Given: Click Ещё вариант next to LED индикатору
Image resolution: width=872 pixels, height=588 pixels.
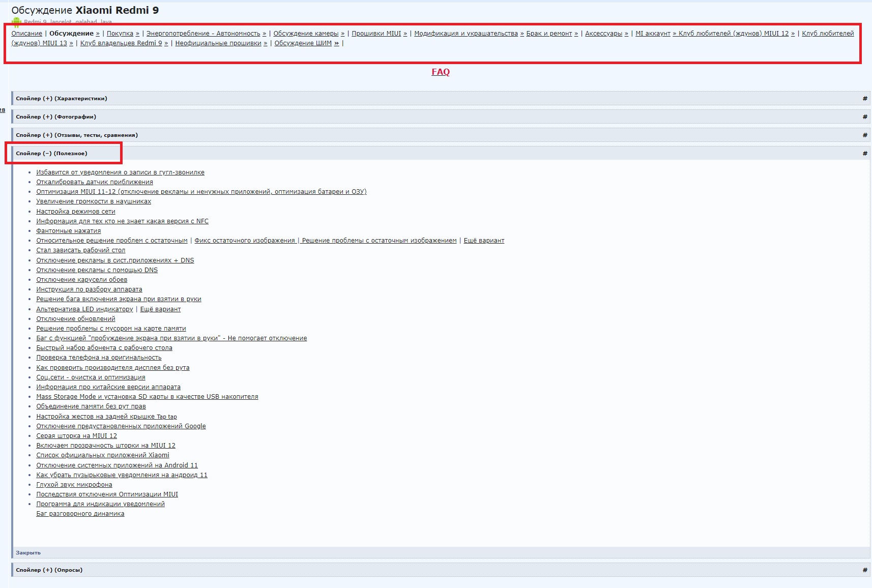Looking at the screenshot, I should 160,309.
